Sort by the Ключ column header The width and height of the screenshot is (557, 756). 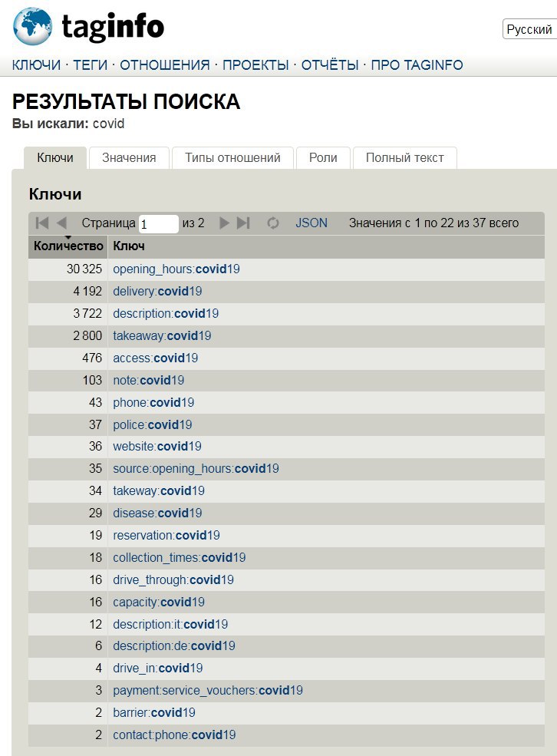click(x=129, y=246)
